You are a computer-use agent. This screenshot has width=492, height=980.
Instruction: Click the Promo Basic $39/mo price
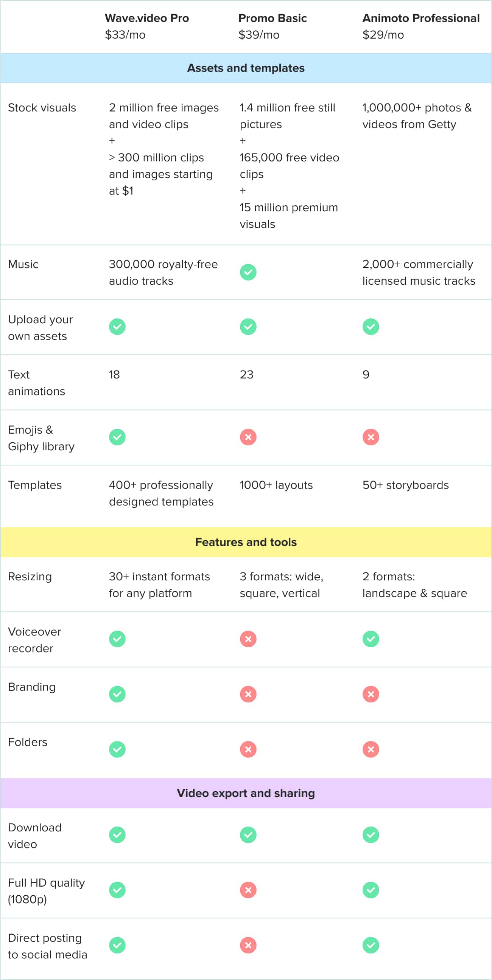[x=259, y=35]
